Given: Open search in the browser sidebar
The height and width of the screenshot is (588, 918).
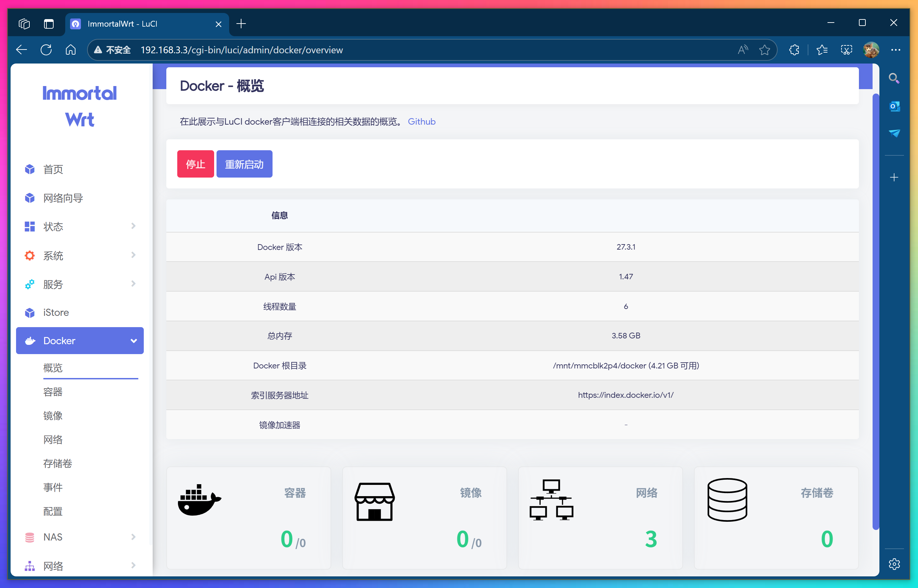Looking at the screenshot, I should coord(895,78).
